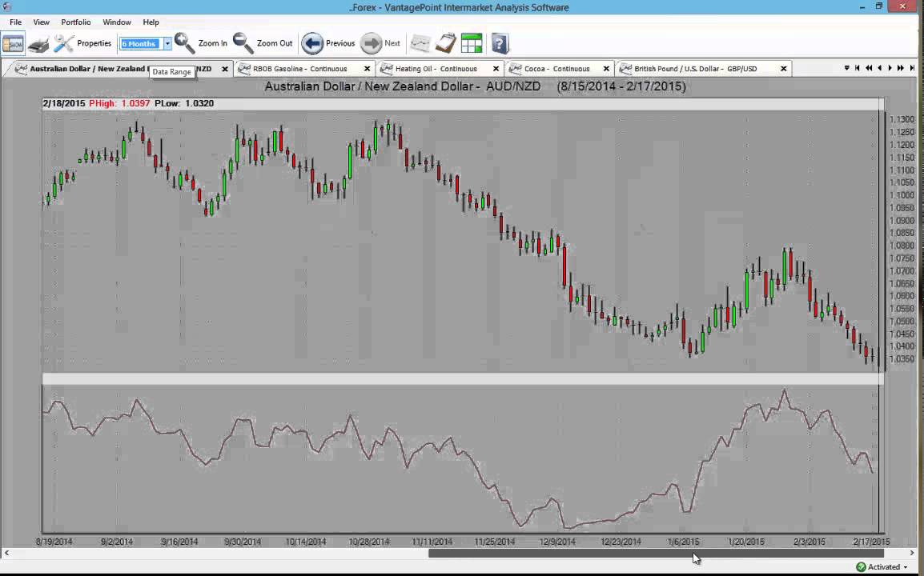Open chart Properties via wrench icon
Screen dimensions: 924x576
[63, 43]
